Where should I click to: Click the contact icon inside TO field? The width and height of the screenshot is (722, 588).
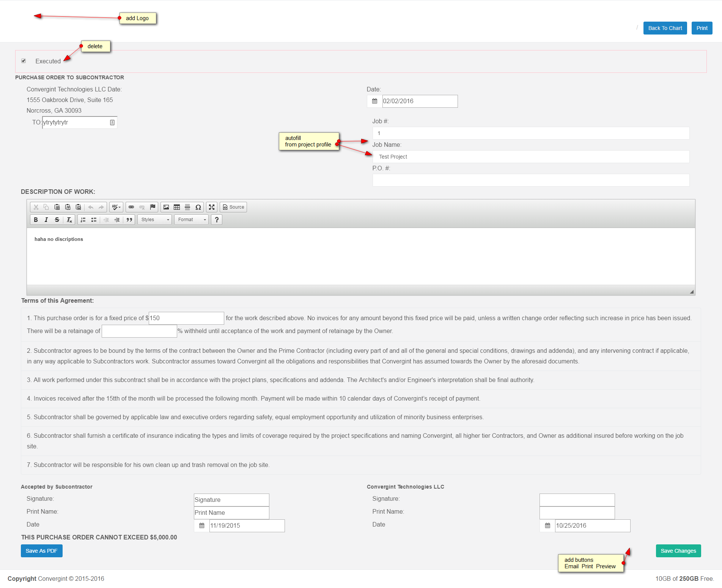[x=112, y=123]
